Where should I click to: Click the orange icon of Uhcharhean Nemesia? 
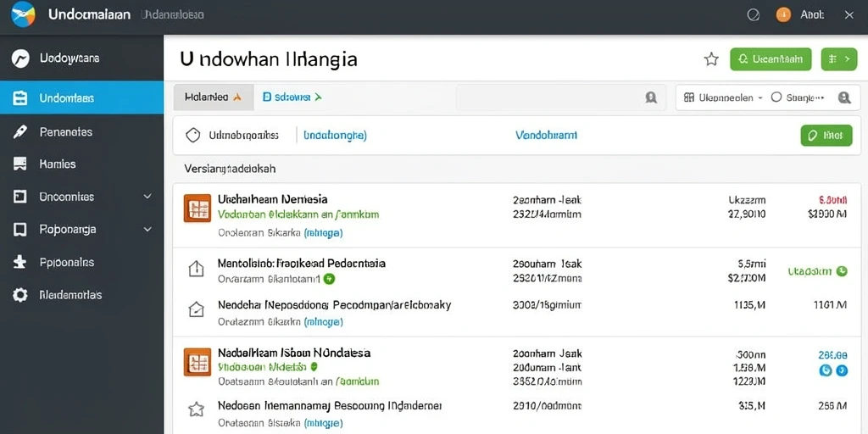coord(197,209)
